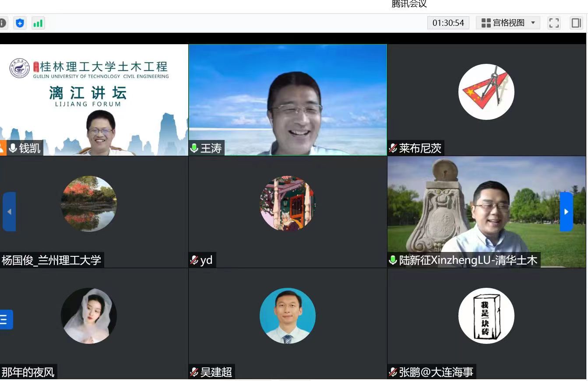The image size is (588, 381).
Task: Click the muted microphone icon beside 莱布尼茨
Action: tap(393, 148)
